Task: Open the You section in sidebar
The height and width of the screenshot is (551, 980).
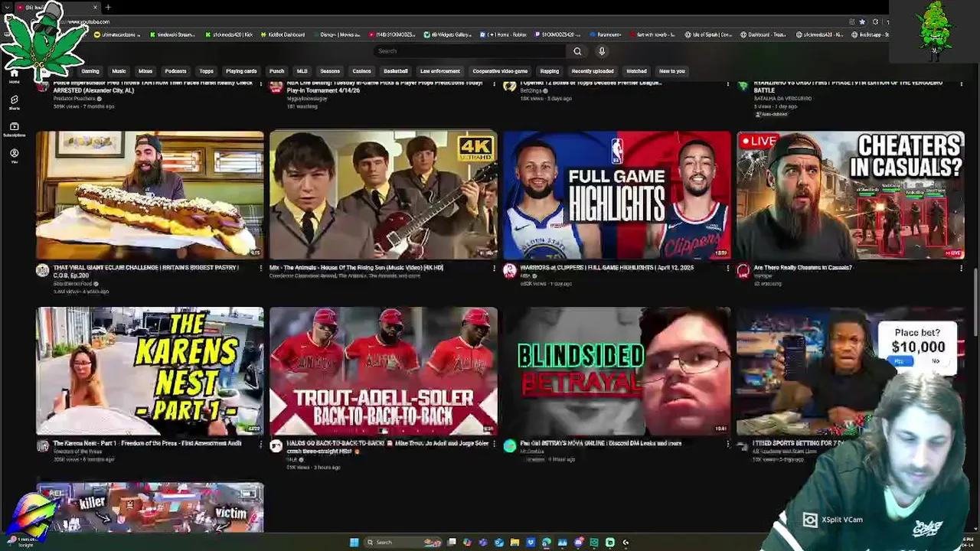Action: 15,156
